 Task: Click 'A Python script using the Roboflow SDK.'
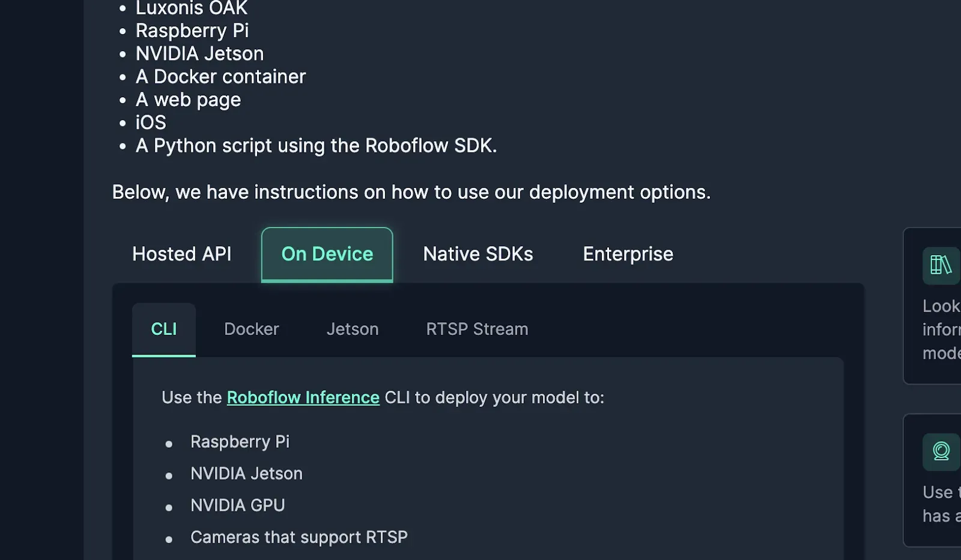point(317,146)
